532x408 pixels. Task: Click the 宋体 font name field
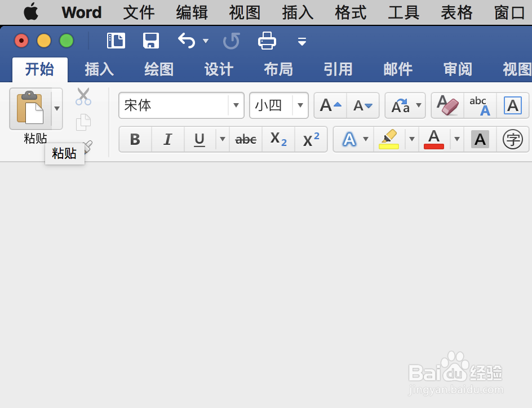tap(174, 105)
